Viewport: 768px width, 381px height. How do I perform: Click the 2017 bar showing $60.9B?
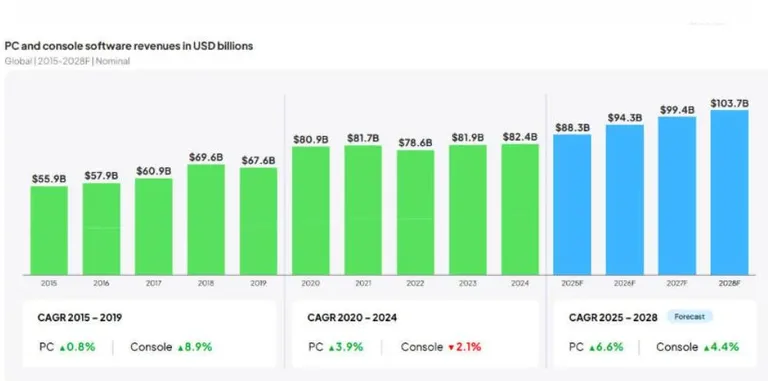pyautogui.click(x=154, y=227)
